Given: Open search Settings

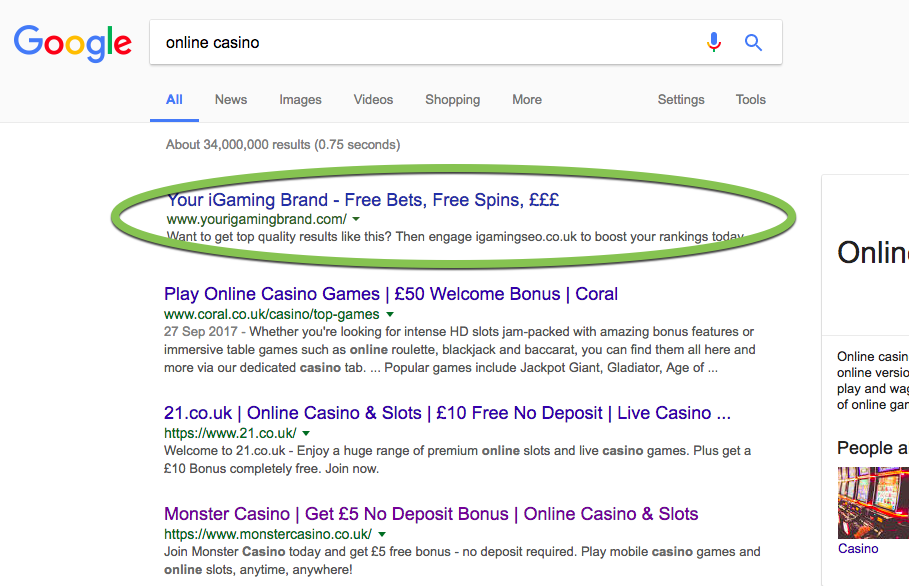Looking at the screenshot, I should [x=681, y=100].
